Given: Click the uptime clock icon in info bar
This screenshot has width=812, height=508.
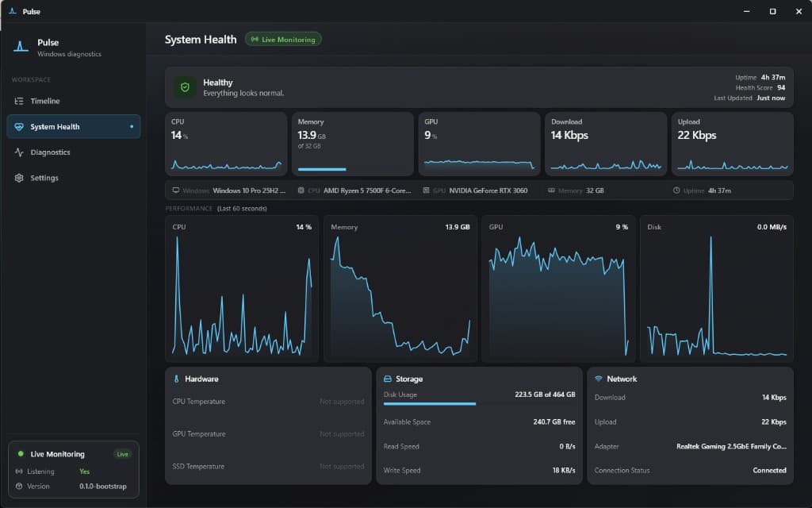Looking at the screenshot, I should pyautogui.click(x=676, y=190).
